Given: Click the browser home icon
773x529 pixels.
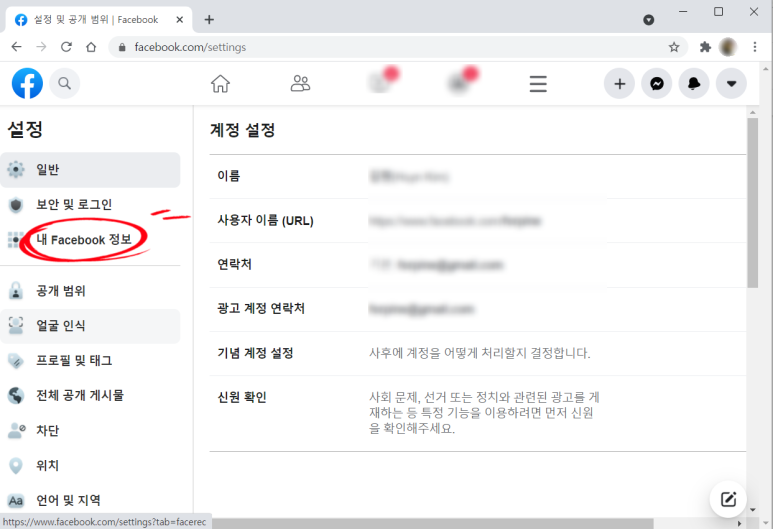Looking at the screenshot, I should click(x=91, y=47).
